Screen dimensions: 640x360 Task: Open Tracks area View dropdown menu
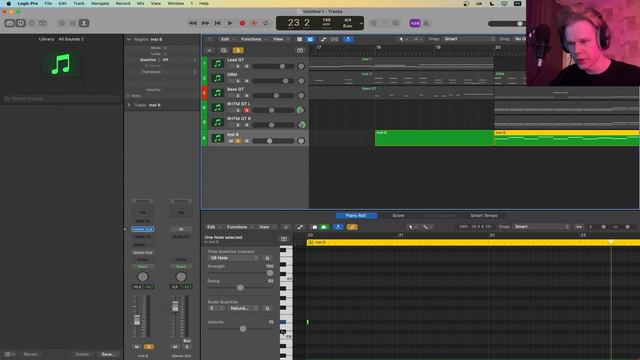click(280, 39)
